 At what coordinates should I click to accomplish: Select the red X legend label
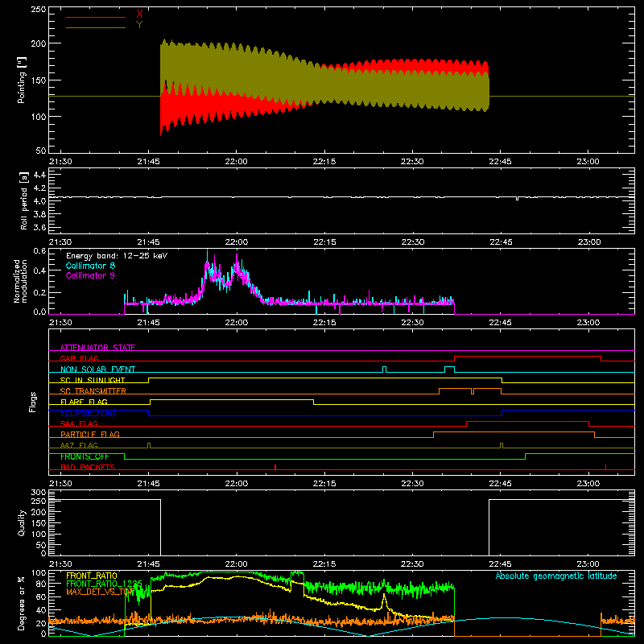(x=139, y=14)
